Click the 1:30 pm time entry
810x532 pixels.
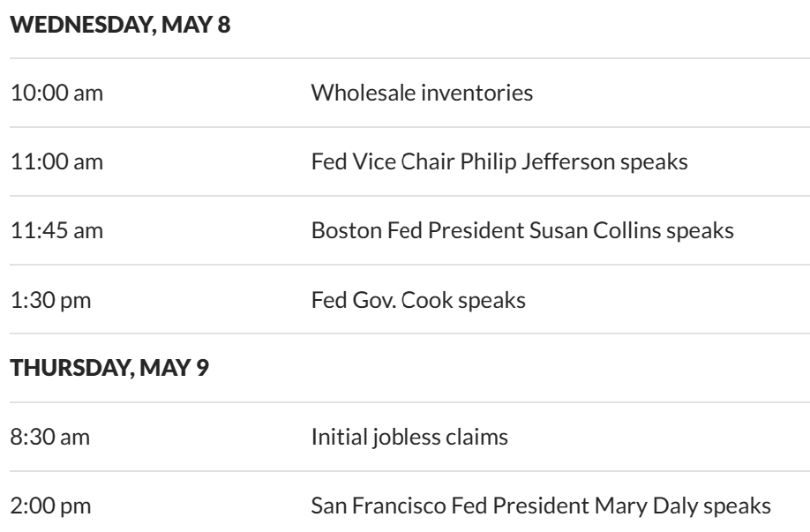click(51, 300)
